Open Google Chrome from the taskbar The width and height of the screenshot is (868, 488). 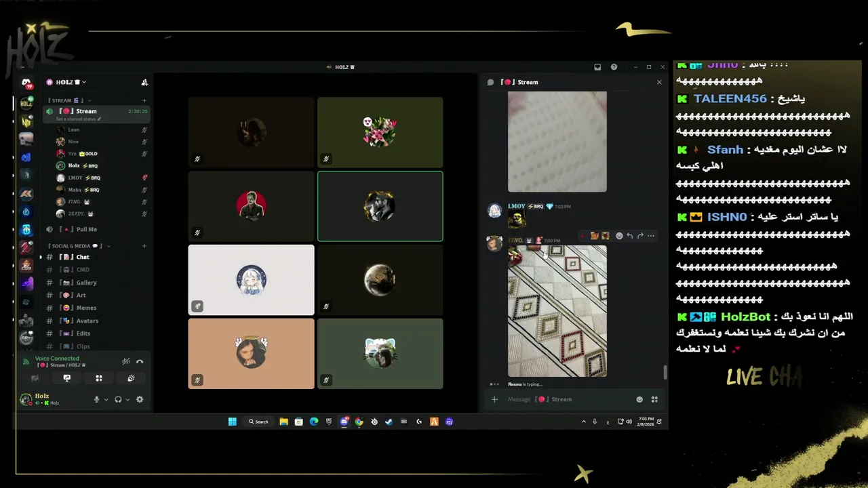tap(359, 422)
